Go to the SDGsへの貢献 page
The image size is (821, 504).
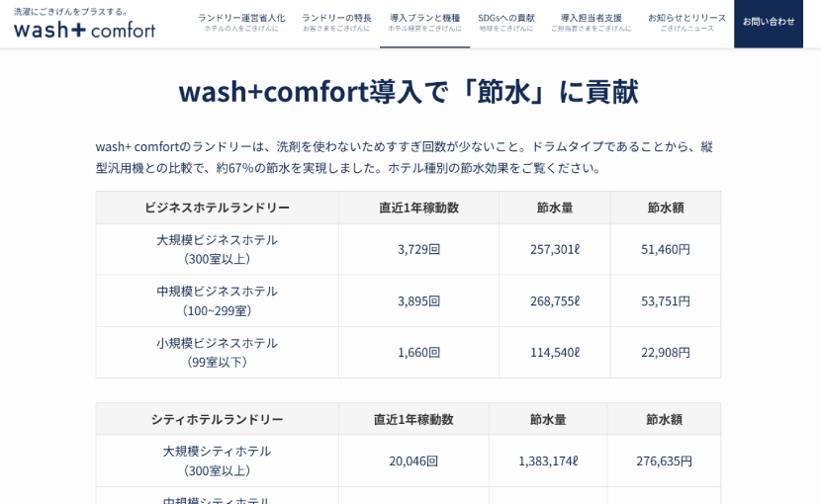click(505, 22)
